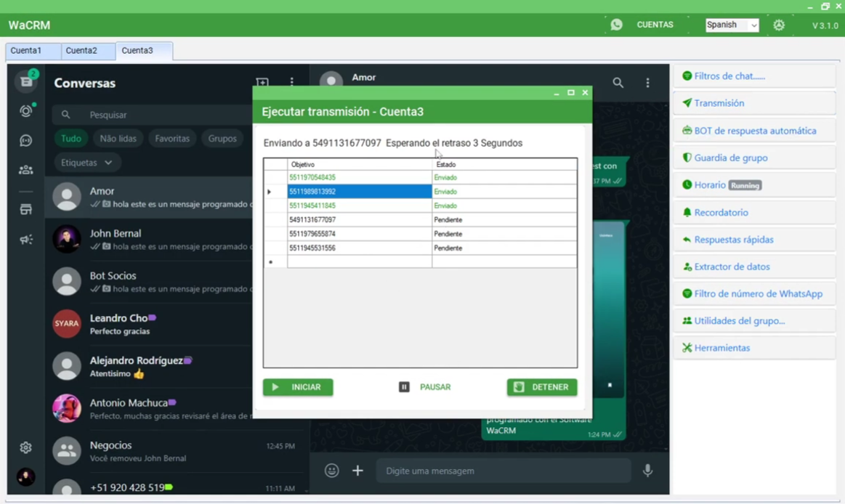
Task: Pause the transmission with PAUSAR
Action: click(x=426, y=387)
